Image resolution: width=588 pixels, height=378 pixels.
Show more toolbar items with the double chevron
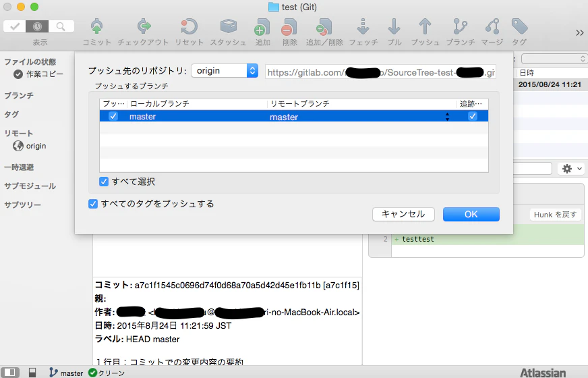point(580,33)
